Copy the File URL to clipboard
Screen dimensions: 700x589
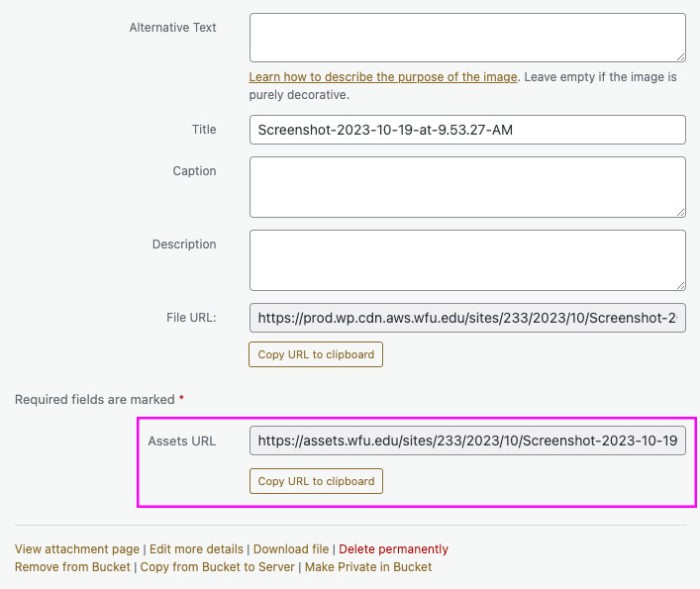pos(316,354)
